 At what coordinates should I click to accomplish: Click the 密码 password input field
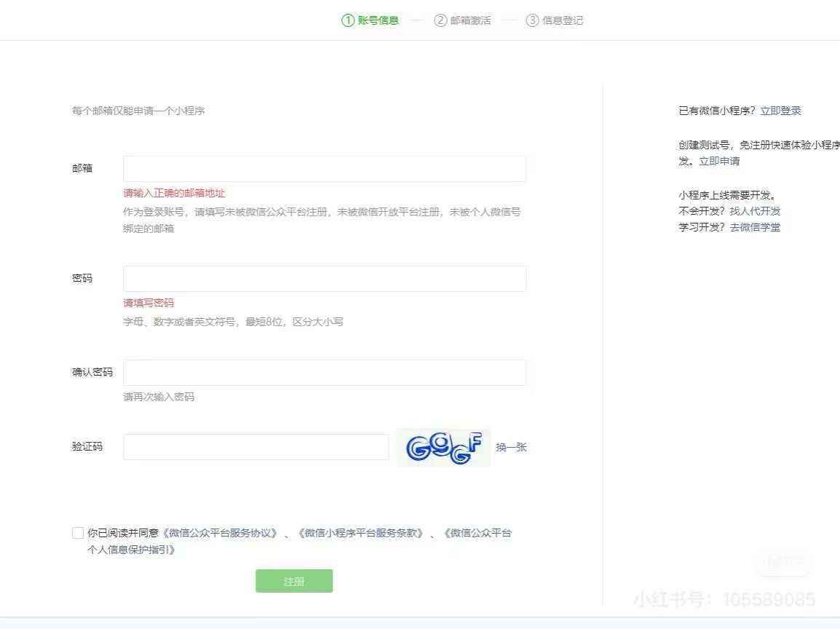(325, 278)
